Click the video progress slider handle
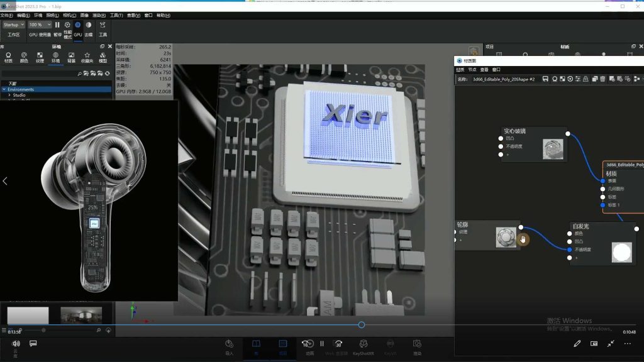Image resolution: width=644 pixels, height=362 pixels. [x=362, y=325]
